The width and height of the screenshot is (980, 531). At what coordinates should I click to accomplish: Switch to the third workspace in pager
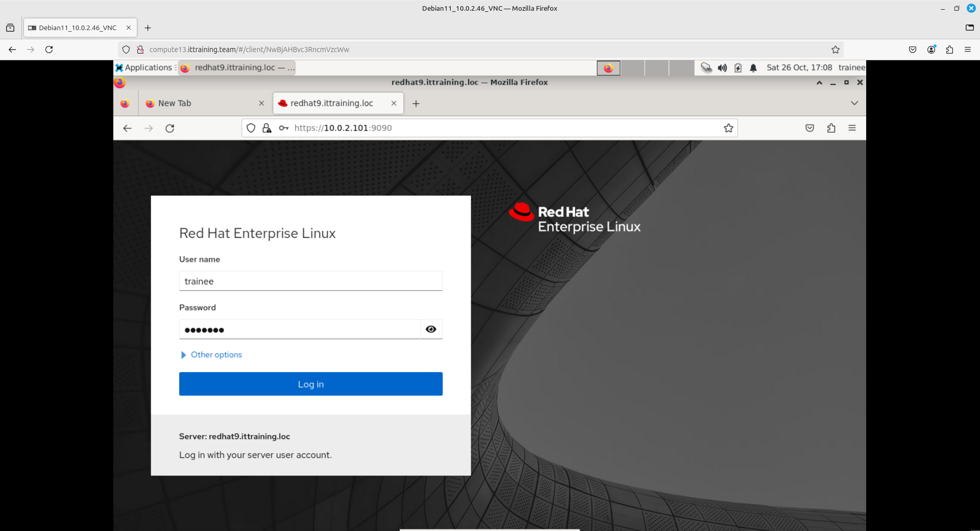coord(657,68)
